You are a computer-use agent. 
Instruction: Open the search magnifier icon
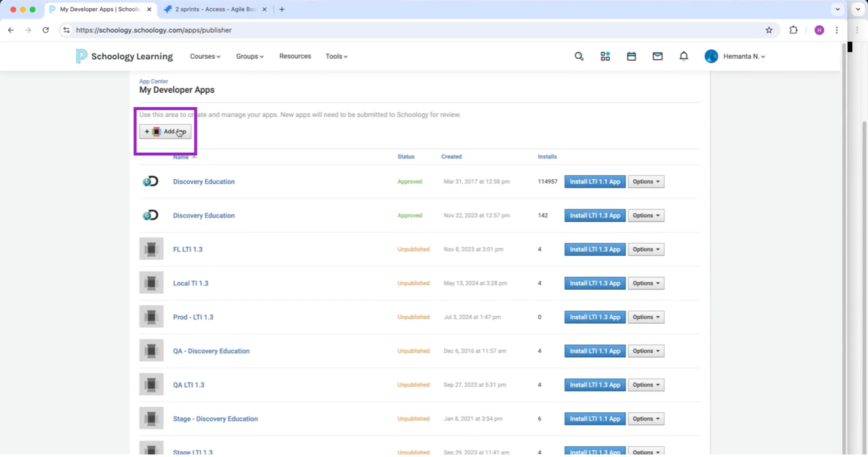point(579,56)
